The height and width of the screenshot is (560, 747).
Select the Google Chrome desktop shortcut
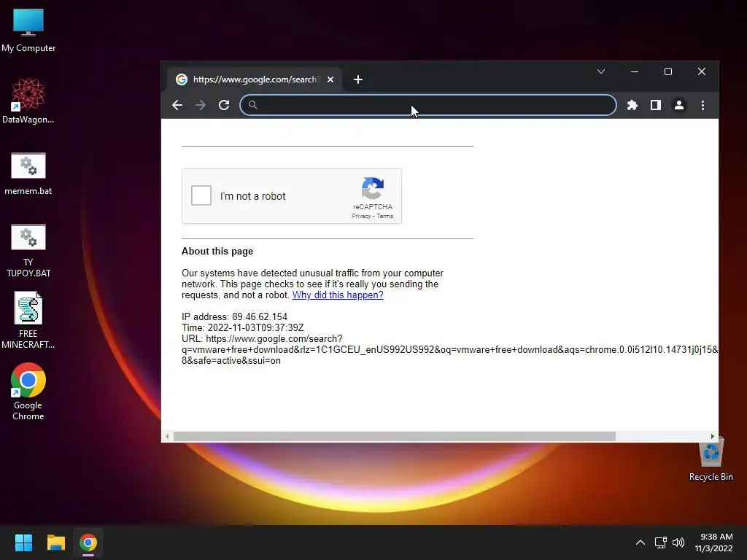[28, 392]
